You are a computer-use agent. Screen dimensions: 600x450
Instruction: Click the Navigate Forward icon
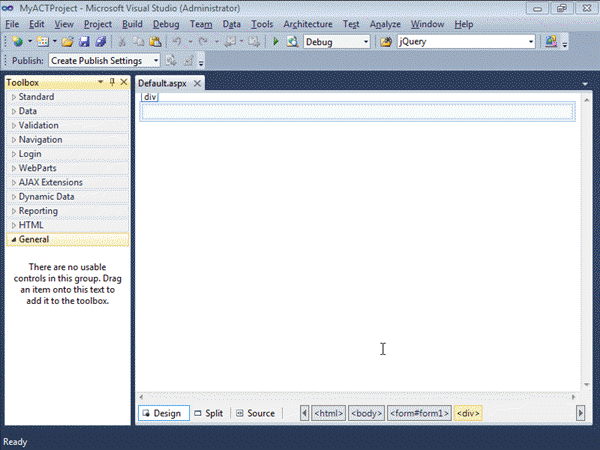tap(253, 41)
